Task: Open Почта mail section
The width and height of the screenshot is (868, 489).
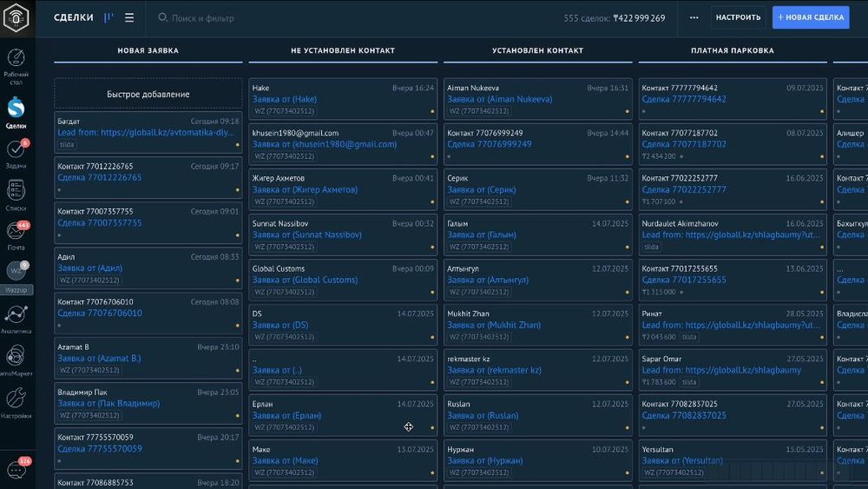Action: [x=16, y=236]
